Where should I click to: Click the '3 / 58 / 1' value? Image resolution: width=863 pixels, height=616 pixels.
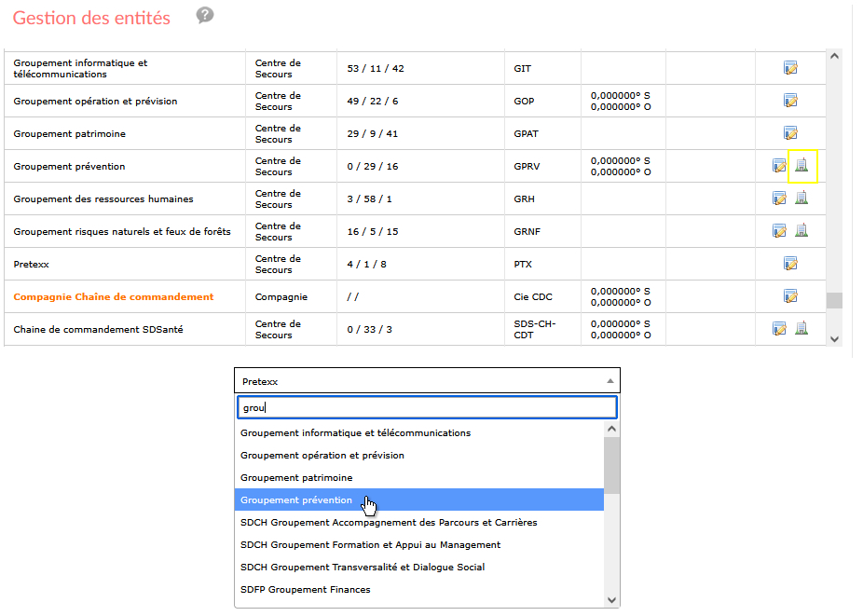tap(369, 198)
